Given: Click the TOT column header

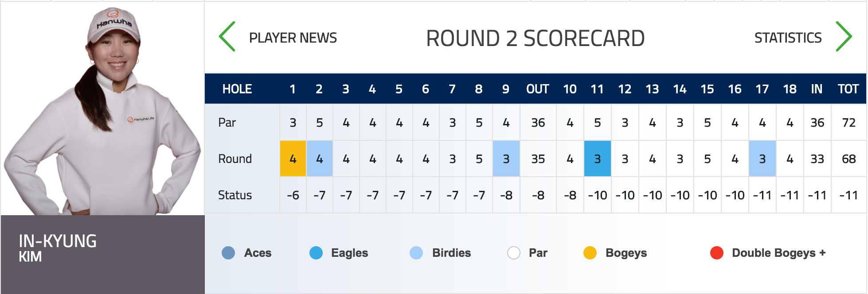Looking at the screenshot, I should 848,89.
